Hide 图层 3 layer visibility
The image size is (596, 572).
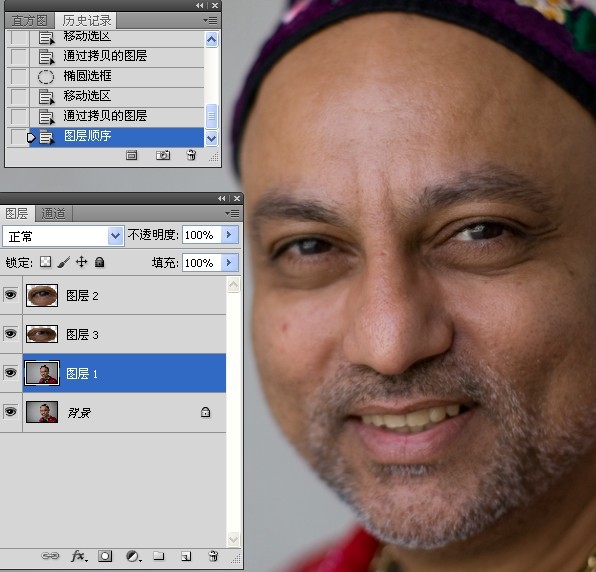click(x=11, y=334)
